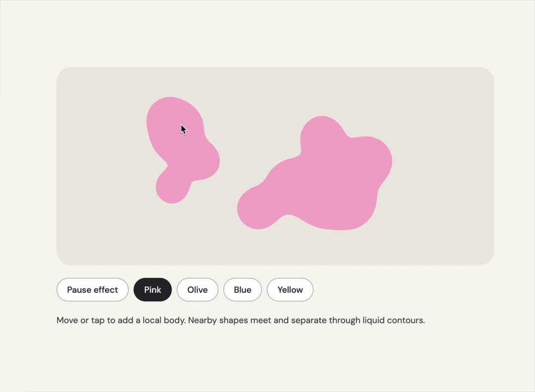The image size is (535, 392).
Task: Choose the Blue color pill
Action: pos(243,290)
